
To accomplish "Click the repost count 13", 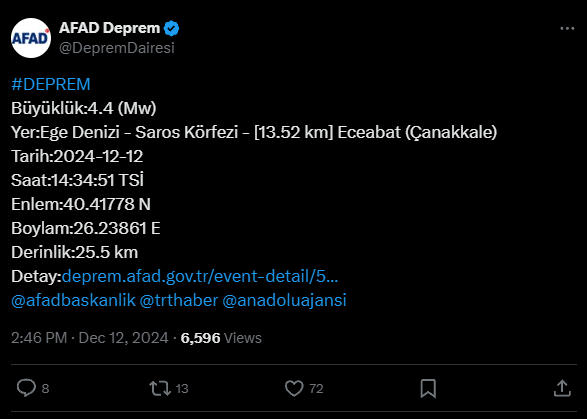I will (x=182, y=389).
